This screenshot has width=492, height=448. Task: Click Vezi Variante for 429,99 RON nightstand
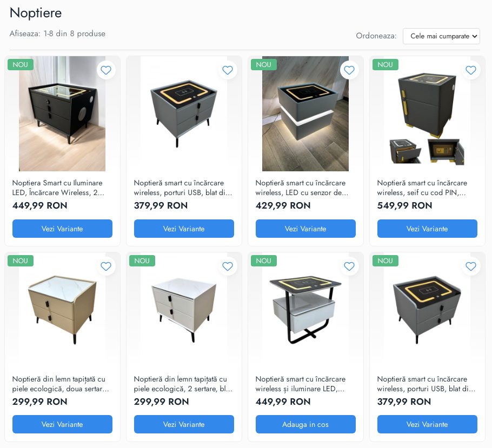pos(305,229)
